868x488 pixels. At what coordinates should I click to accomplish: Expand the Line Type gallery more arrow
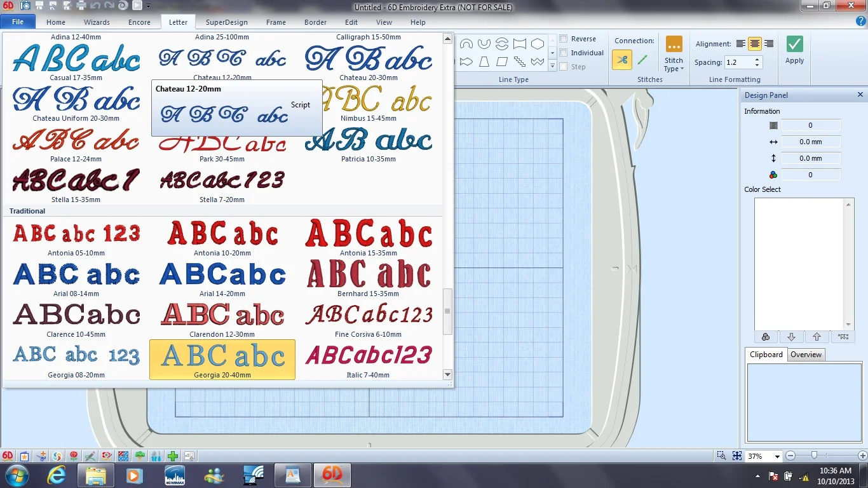pos(552,66)
